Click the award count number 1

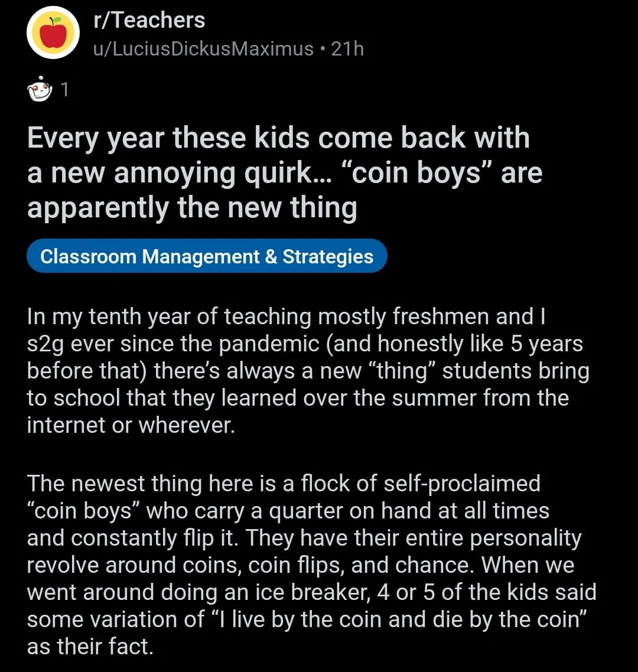(x=65, y=90)
